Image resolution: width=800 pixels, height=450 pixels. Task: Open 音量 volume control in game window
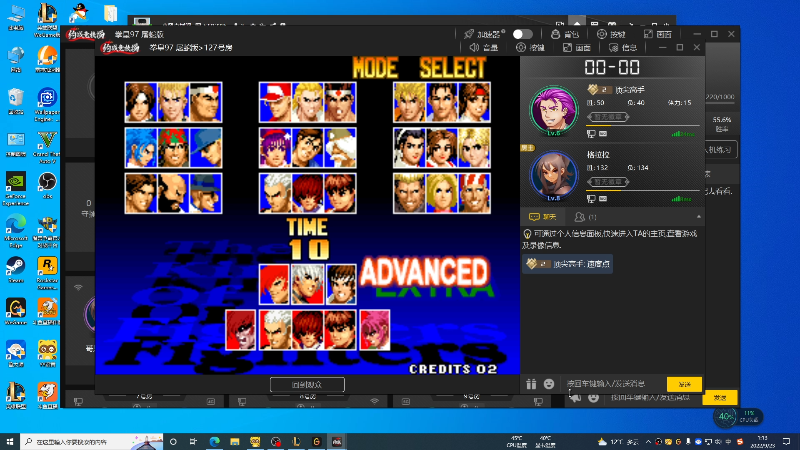483,47
